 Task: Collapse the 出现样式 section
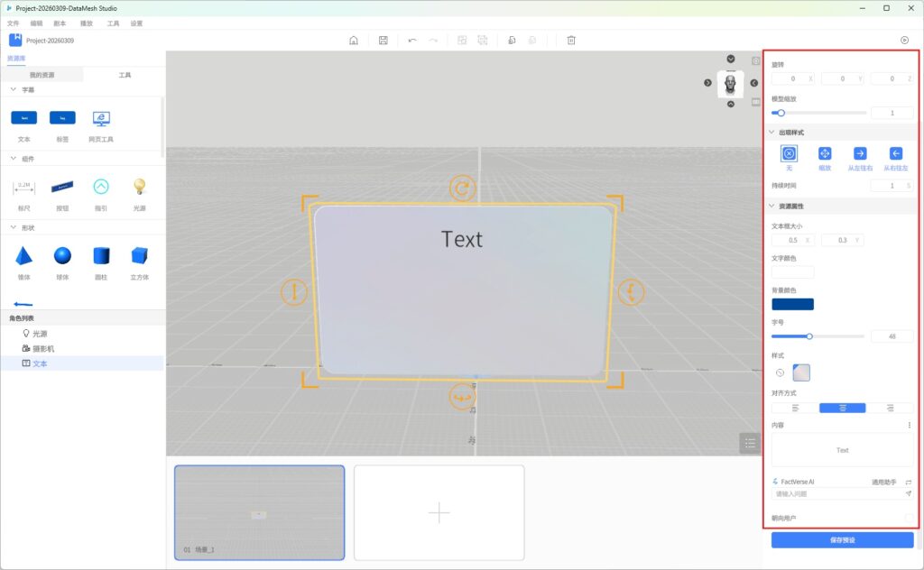tap(772, 133)
